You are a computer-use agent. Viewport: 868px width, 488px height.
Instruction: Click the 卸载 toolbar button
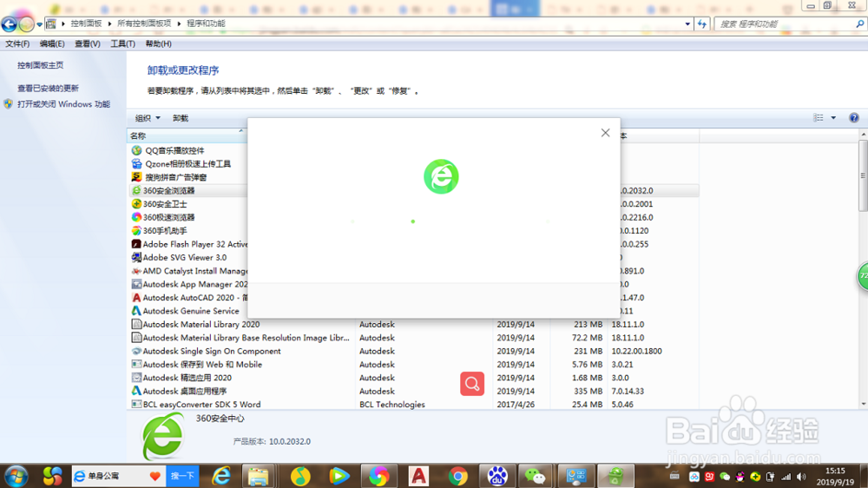point(181,118)
